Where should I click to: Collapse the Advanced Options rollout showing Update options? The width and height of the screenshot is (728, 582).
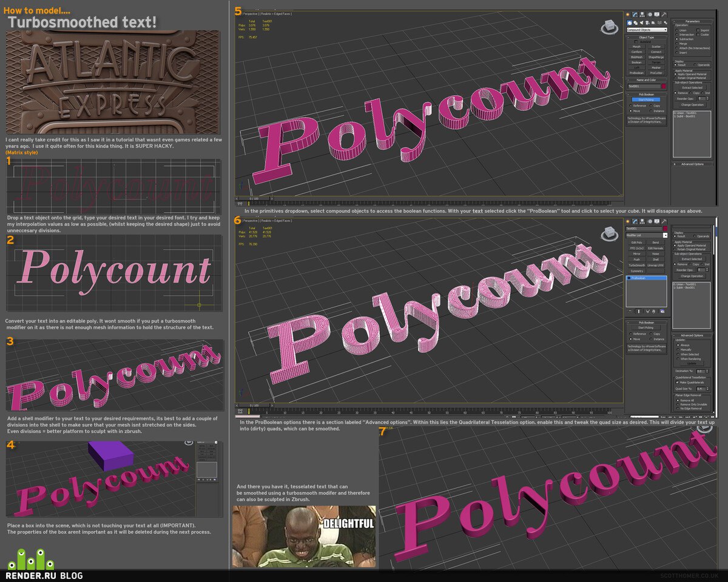(692, 335)
